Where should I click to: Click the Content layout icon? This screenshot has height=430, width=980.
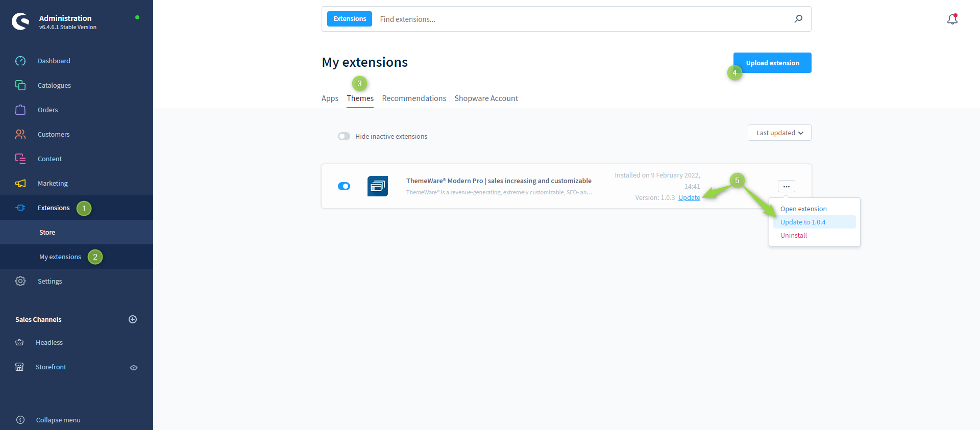click(20, 159)
